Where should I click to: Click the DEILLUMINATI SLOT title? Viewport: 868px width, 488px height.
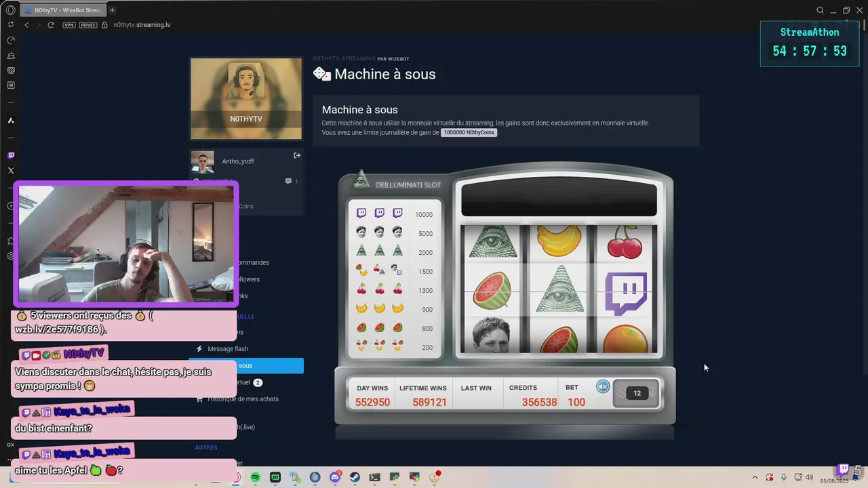coord(408,185)
